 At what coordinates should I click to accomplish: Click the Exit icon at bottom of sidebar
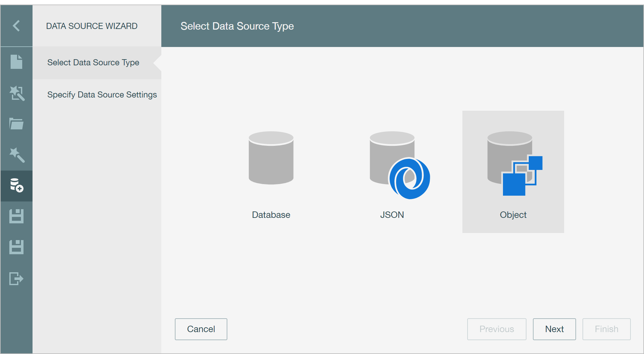pos(16,279)
